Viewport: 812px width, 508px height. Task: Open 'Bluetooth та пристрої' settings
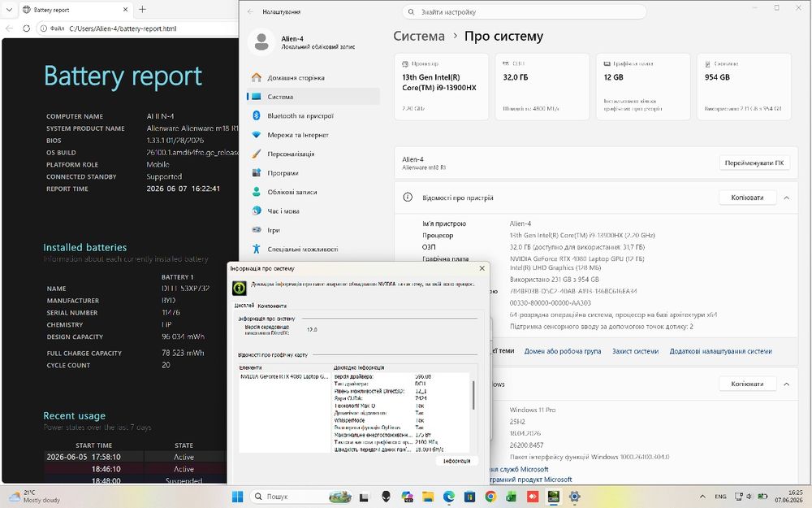point(313,115)
